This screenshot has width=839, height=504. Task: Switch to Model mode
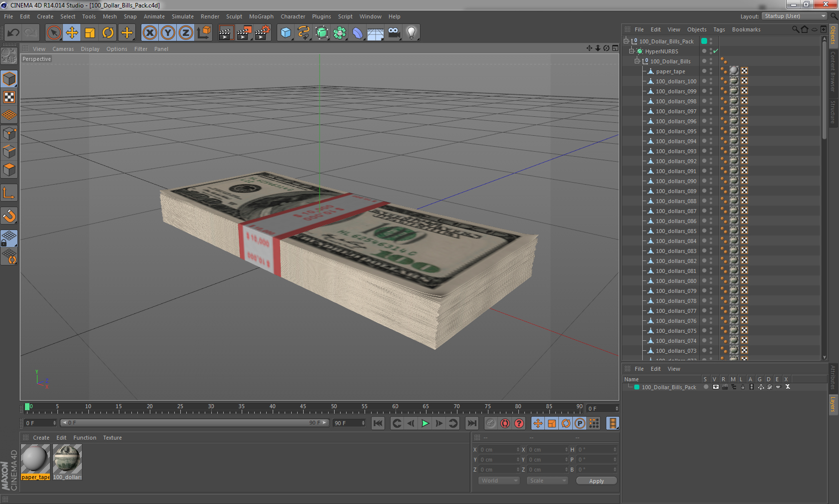click(x=9, y=79)
